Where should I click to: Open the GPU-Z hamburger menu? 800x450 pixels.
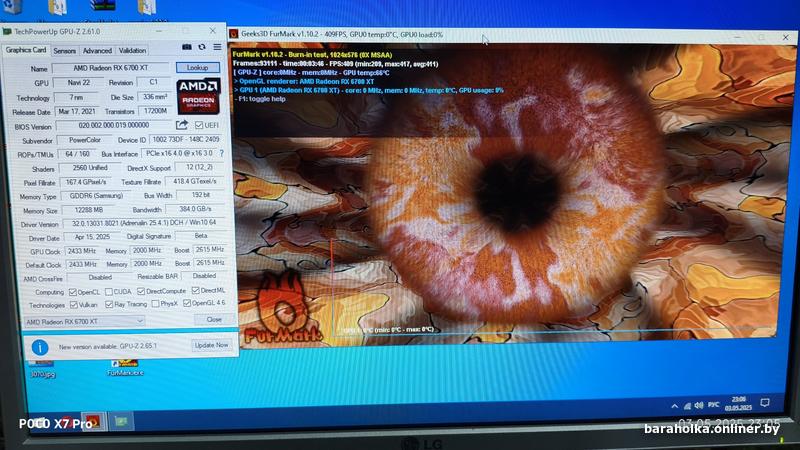click(217, 47)
